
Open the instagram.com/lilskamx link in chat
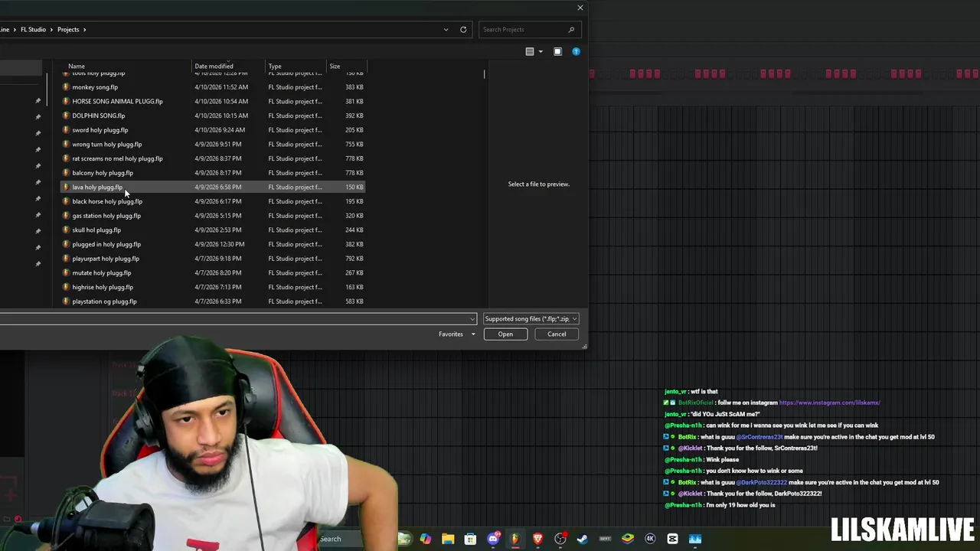(x=829, y=403)
